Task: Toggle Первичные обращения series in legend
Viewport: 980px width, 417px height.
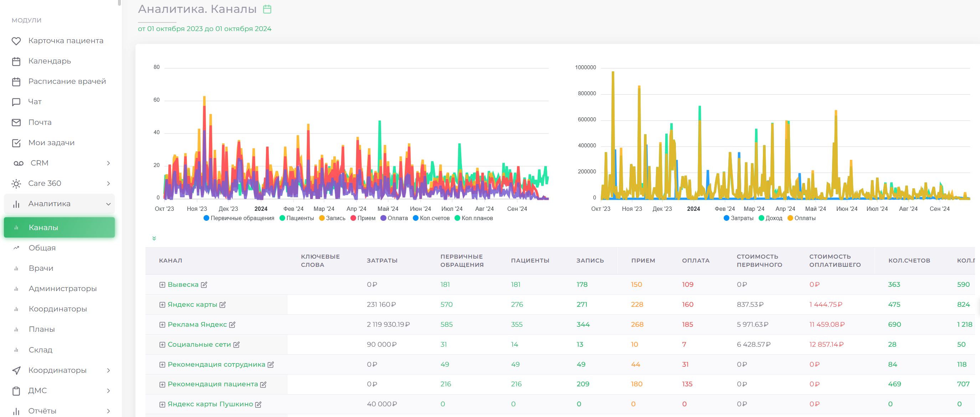Action: coord(239,218)
